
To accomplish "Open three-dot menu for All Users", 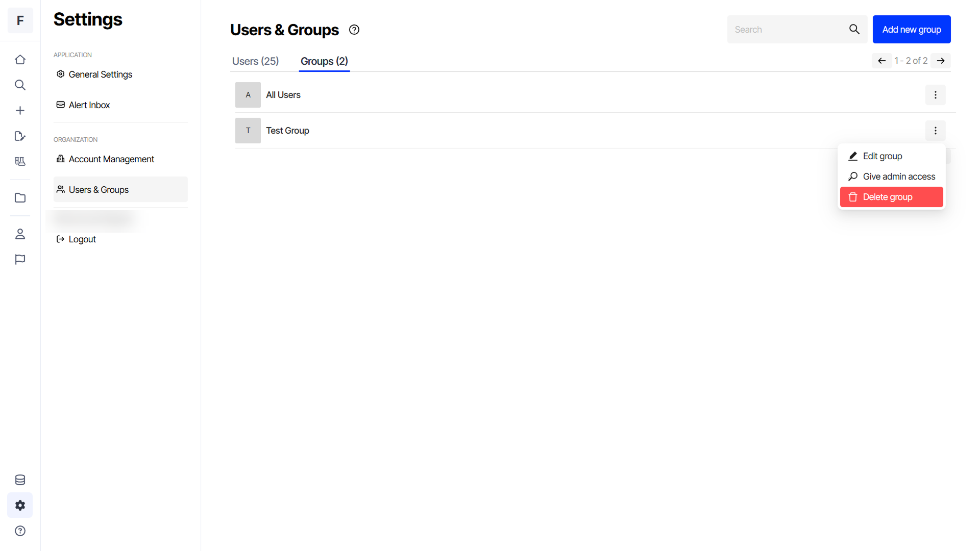I will 936,95.
